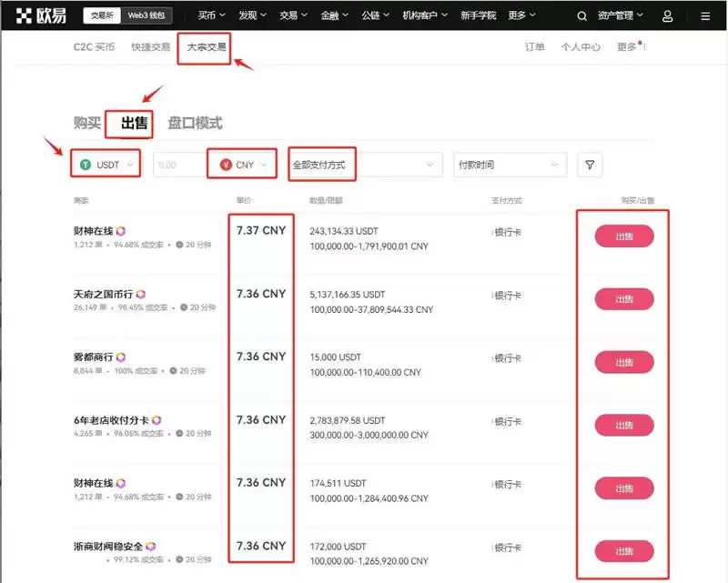Open the search icon in top bar
This screenshot has width=728, height=583.
(581, 15)
